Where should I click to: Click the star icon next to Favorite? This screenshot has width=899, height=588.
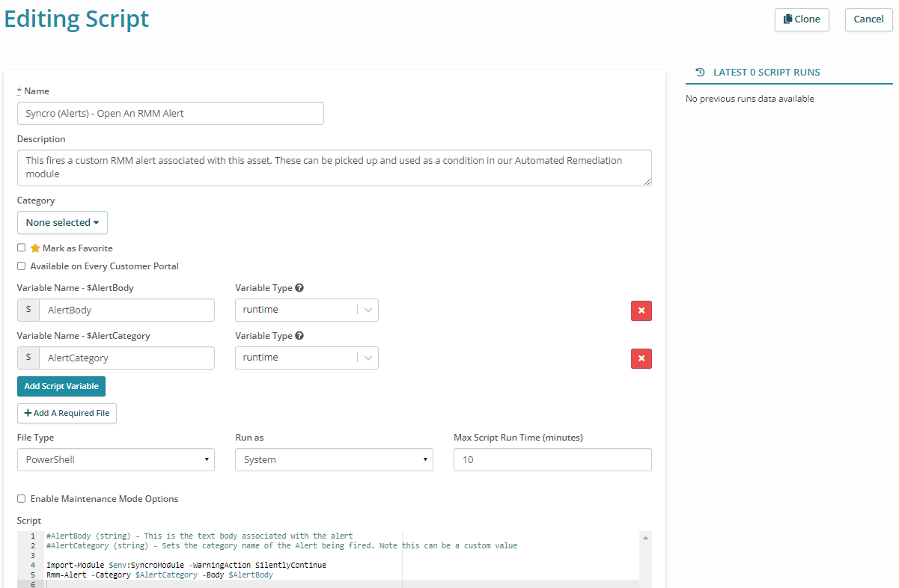tap(34, 248)
